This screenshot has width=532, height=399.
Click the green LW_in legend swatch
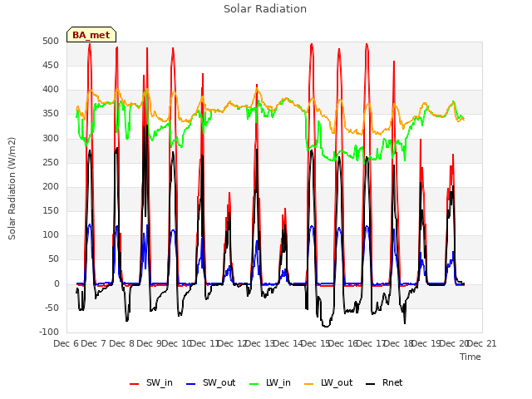(x=254, y=384)
